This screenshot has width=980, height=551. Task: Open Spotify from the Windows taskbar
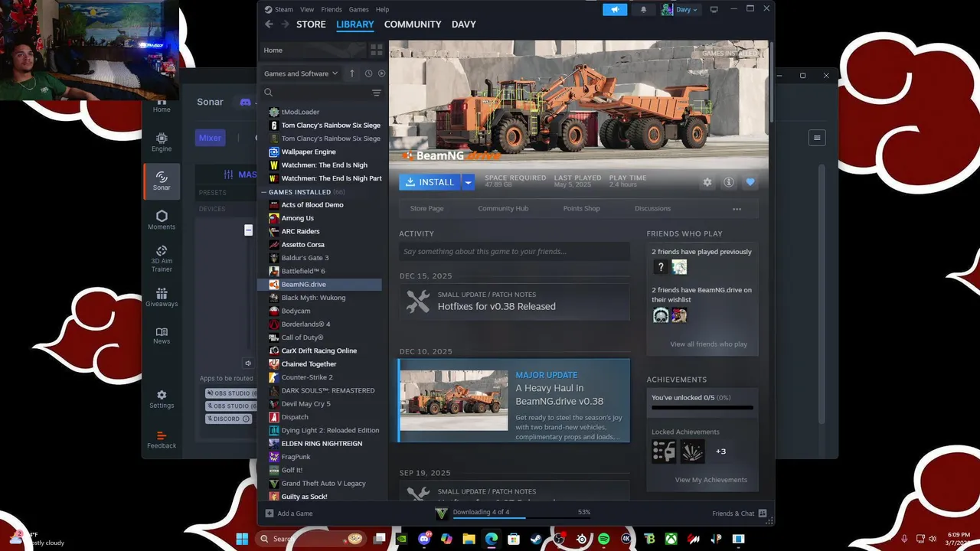(603, 539)
